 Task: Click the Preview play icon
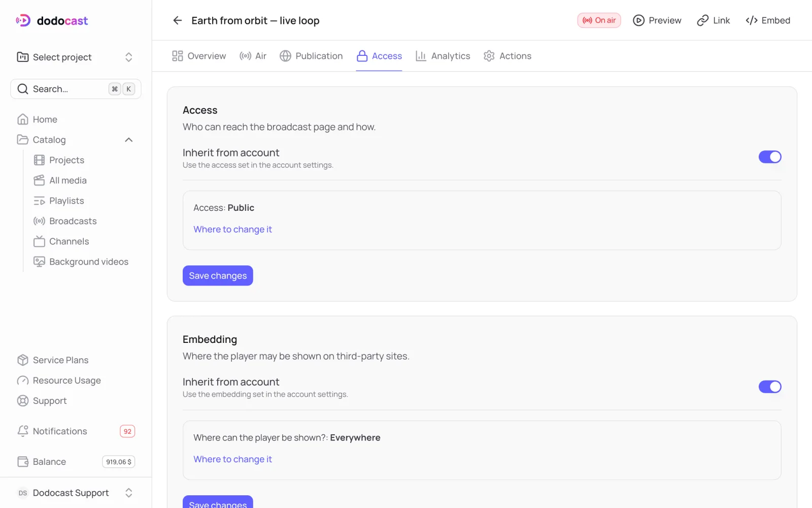click(638, 20)
